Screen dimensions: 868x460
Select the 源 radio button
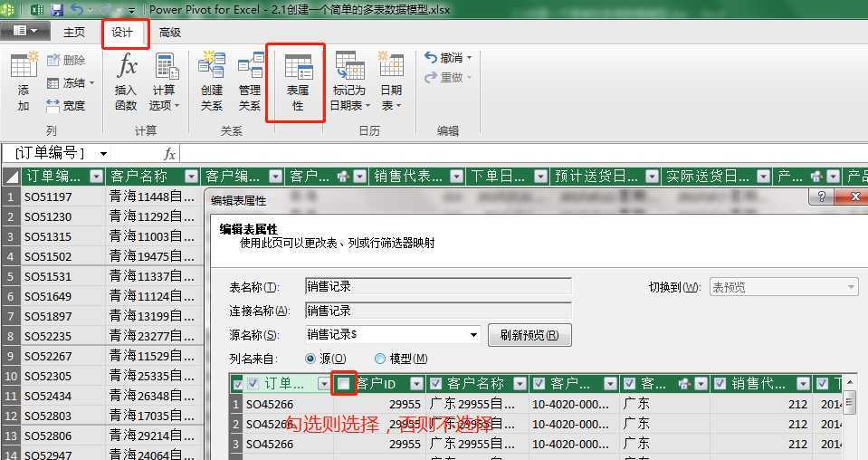click(x=310, y=359)
